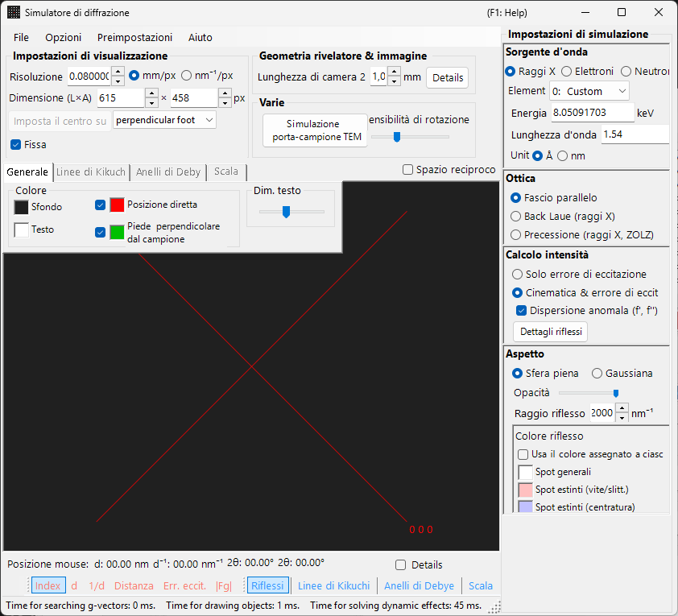The image size is (678, 616).
Task: Pick the Sfondo background color swatch
Action: tap(21, 207)
